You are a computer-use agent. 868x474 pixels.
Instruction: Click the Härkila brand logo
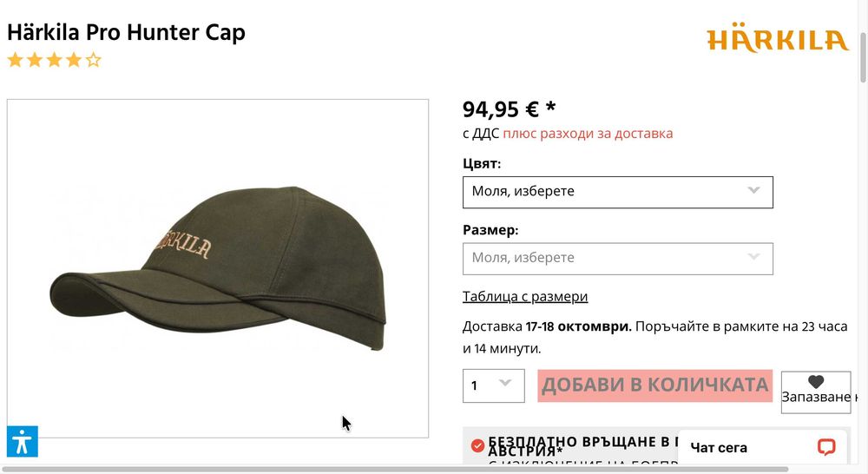click(778, 37)
